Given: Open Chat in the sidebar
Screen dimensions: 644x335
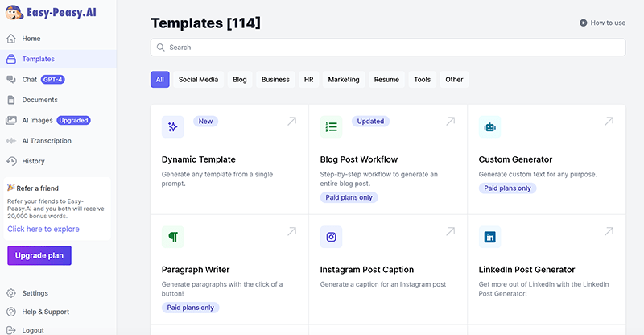Looking at the screenshot, I should coord(30,80).
